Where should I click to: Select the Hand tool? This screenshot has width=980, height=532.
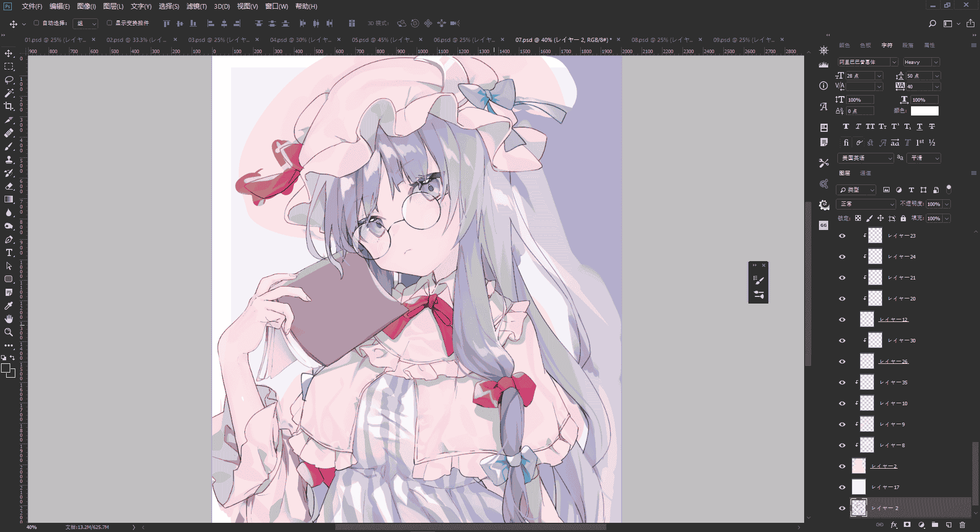click(x=9, y=319)
